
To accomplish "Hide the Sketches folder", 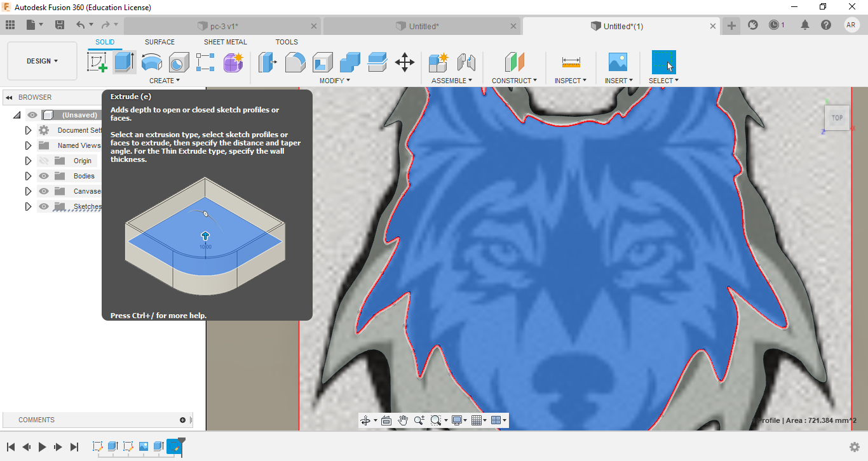I will [x=44, y=206].
